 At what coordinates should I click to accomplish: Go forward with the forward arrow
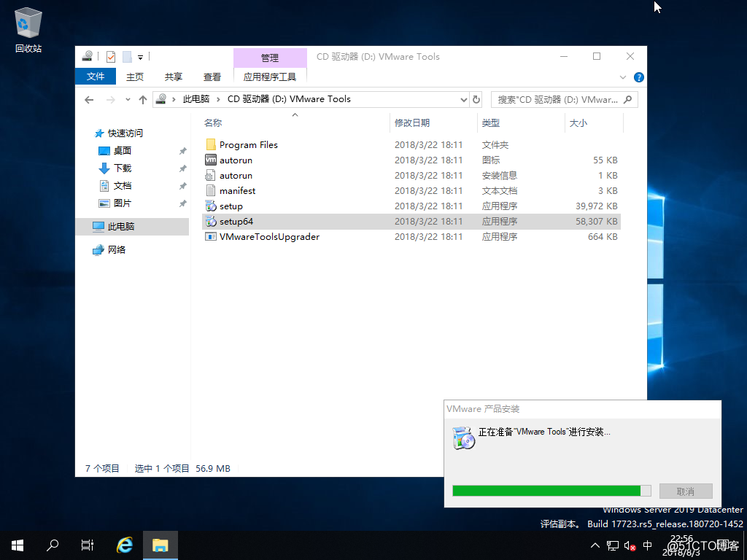tap(111, 99)
